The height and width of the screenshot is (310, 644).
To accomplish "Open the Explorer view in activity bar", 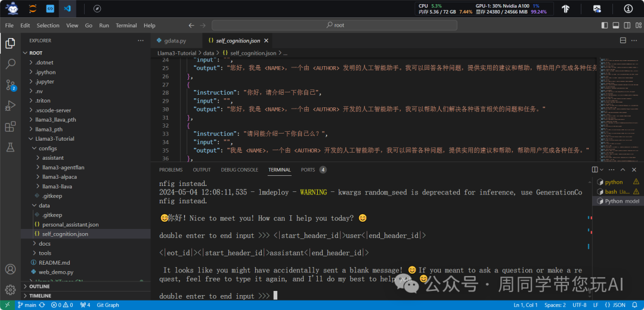I will point(10,43).
